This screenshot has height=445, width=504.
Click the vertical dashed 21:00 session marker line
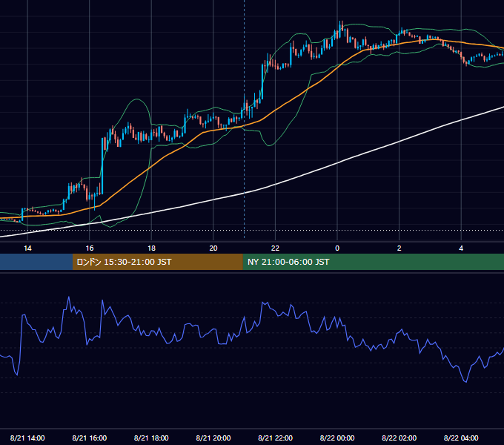(245, 119)
